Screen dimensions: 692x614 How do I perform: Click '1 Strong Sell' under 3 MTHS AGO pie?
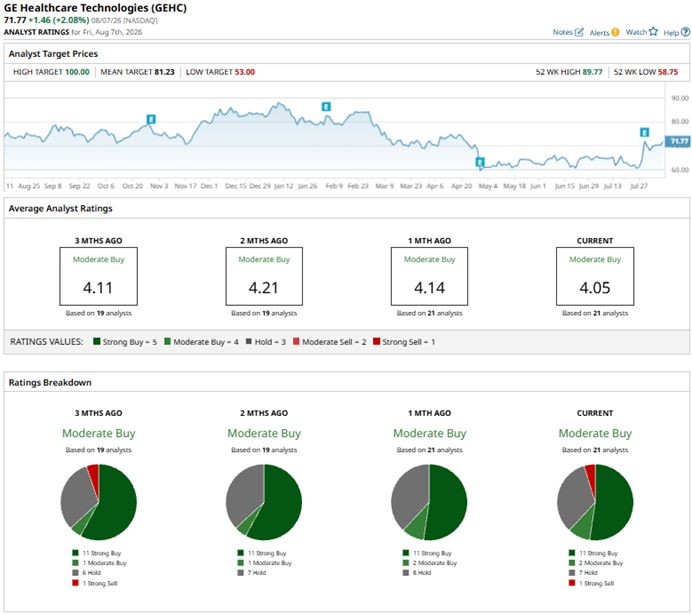click(x=100, y=584)
